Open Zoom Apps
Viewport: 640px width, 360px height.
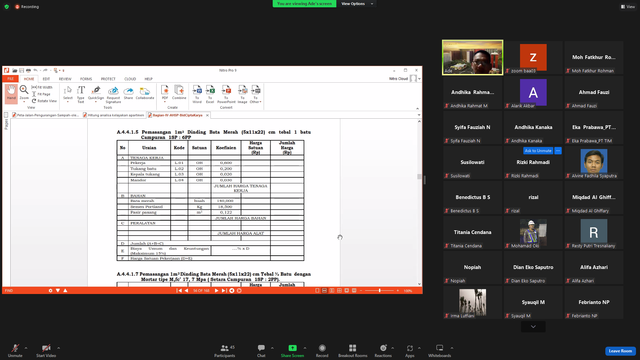(x=410, y=350)
